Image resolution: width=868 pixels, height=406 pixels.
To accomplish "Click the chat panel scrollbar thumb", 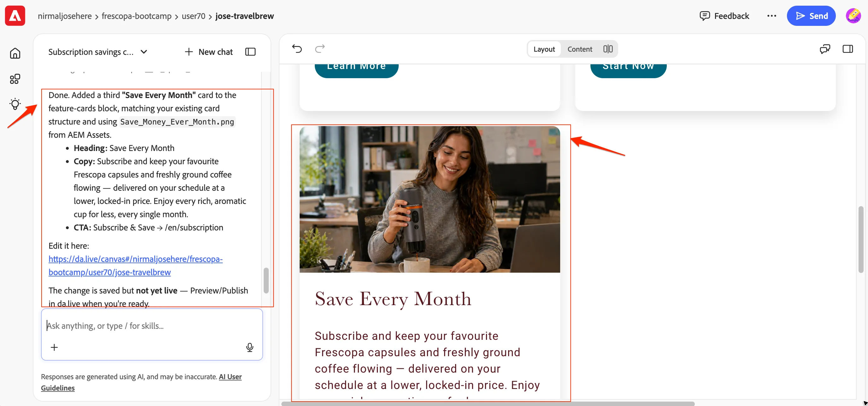I will [x=266, y=280].
